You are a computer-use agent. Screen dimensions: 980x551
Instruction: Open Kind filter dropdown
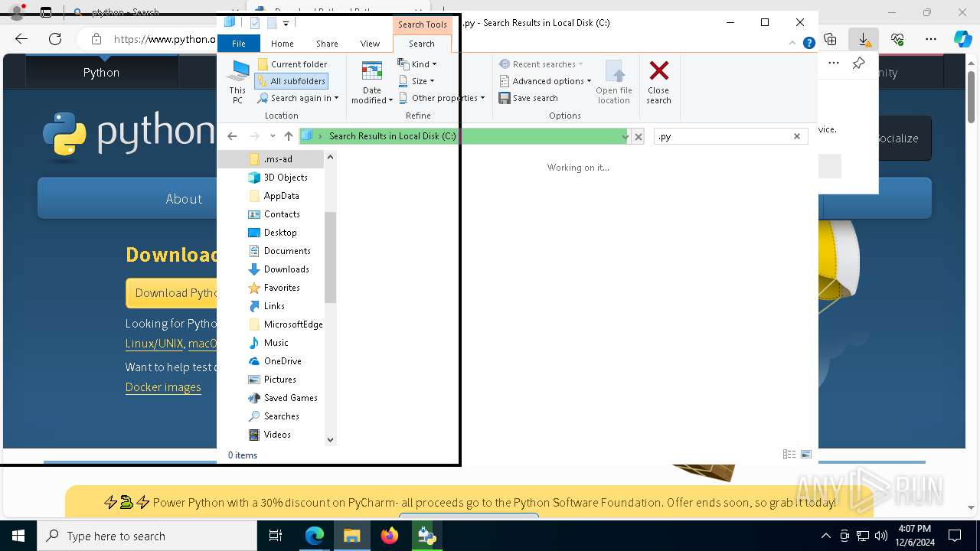[x=417, y=64]
